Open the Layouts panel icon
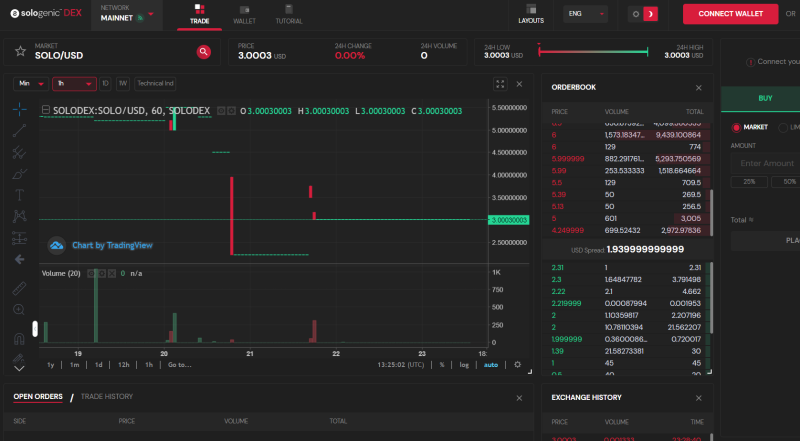Viewport: 800px width, 441px height. [531, 14]
